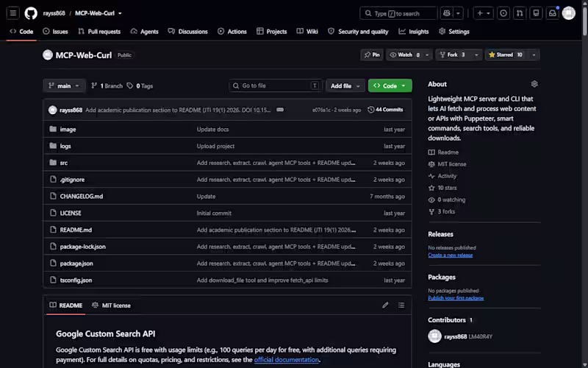
Task: Click file icon next to tsconfig.json
Action: click(x=53, y=280)
